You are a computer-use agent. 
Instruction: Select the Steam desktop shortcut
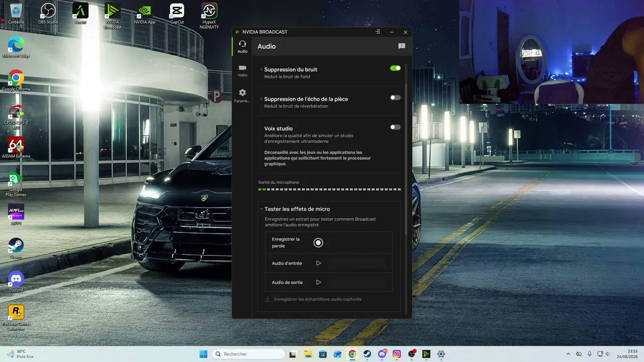coord(16,248)
